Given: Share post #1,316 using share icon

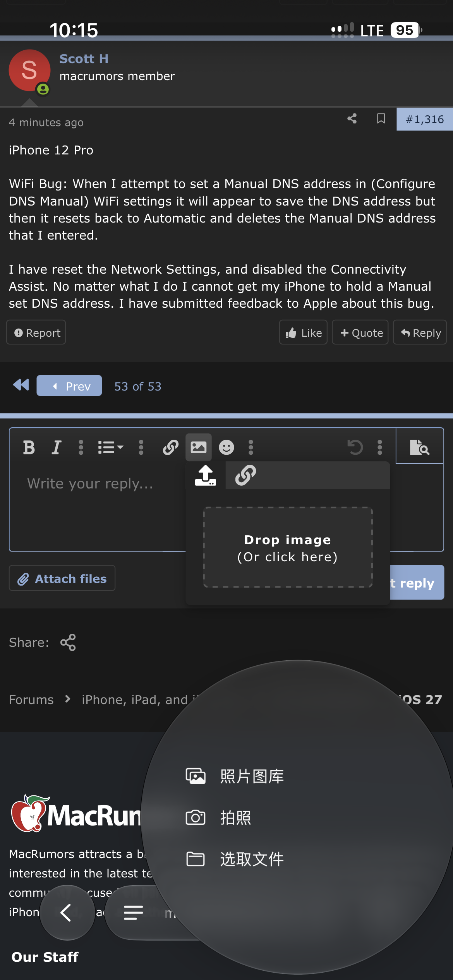Looking at the screenshot, I should click(352, 118).
